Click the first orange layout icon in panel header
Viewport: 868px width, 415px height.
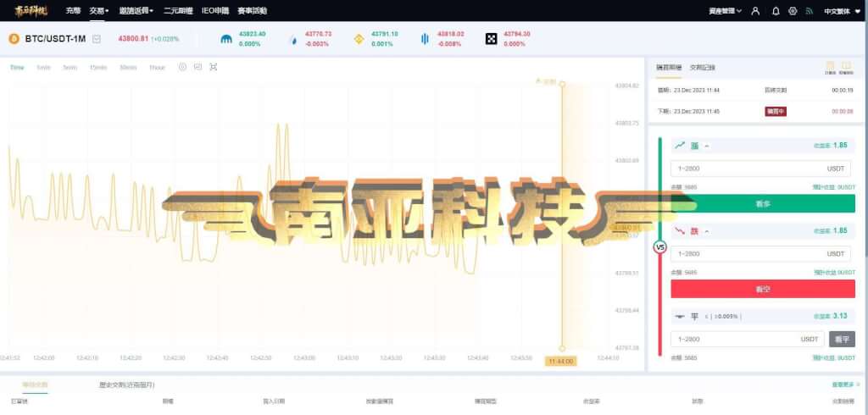click(830, 67)
